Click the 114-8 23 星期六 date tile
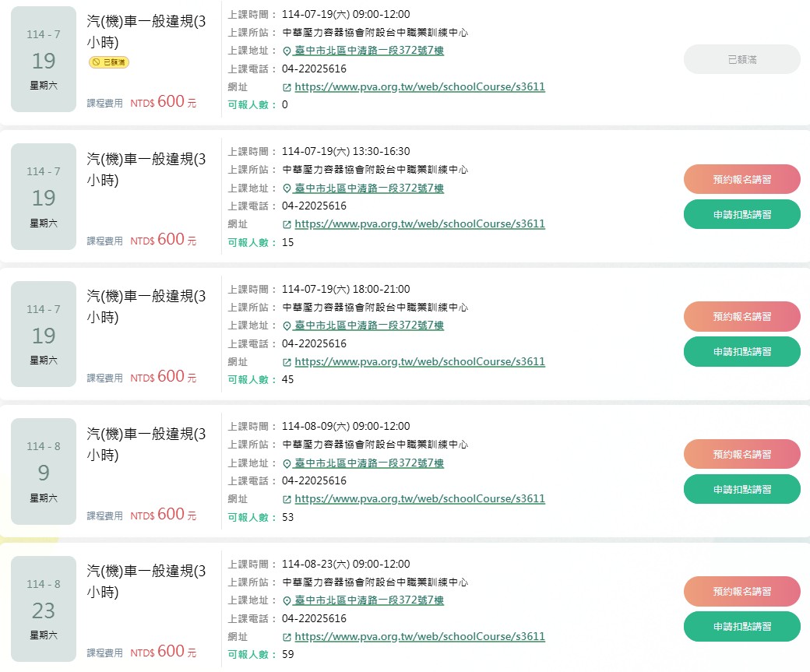The height and width of the screenshot is (672, 810). [x=44, y=608]
